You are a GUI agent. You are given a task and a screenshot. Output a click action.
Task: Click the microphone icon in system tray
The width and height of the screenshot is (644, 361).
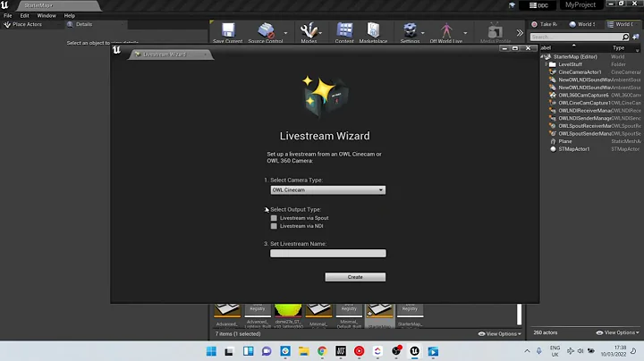point(538,351)
